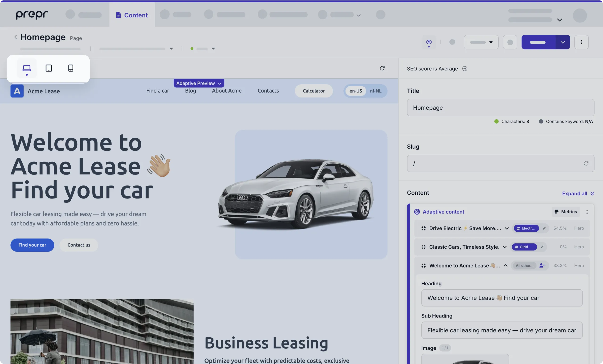The image size is (603, 364).
Task: Open the three-dot page options menu
Action: 582,42
